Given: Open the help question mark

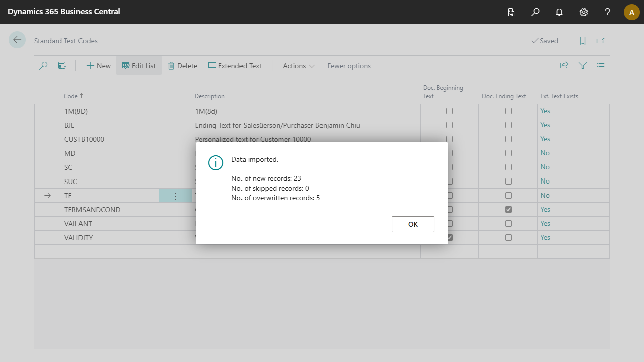Looking at the screenshot, I should [608, 12].
